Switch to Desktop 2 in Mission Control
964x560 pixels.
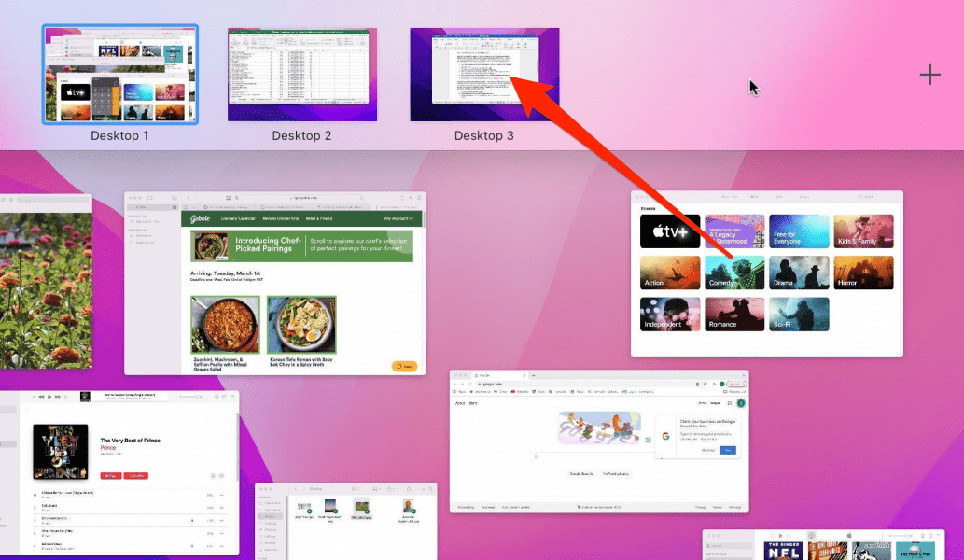pos(301,75)
